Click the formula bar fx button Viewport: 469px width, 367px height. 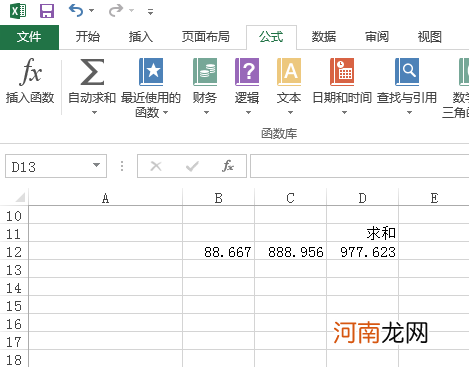[228, 166]
